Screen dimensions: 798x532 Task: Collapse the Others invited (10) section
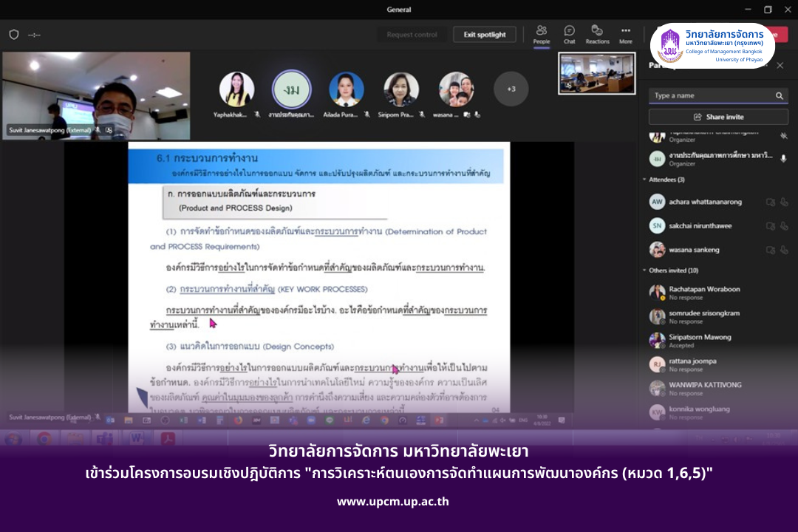coord(645,270)
